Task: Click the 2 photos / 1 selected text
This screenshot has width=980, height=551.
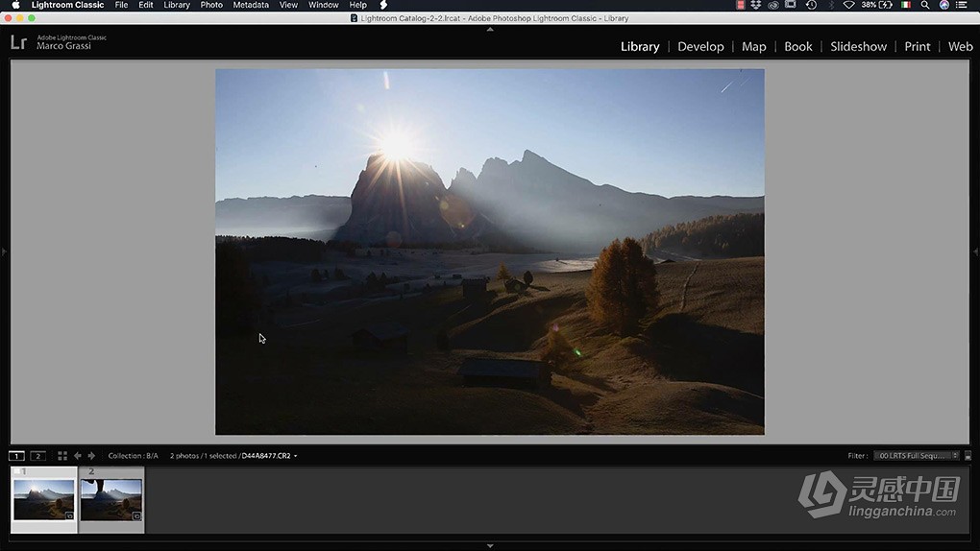Action: pyautogui.click(x=203, y=456)
